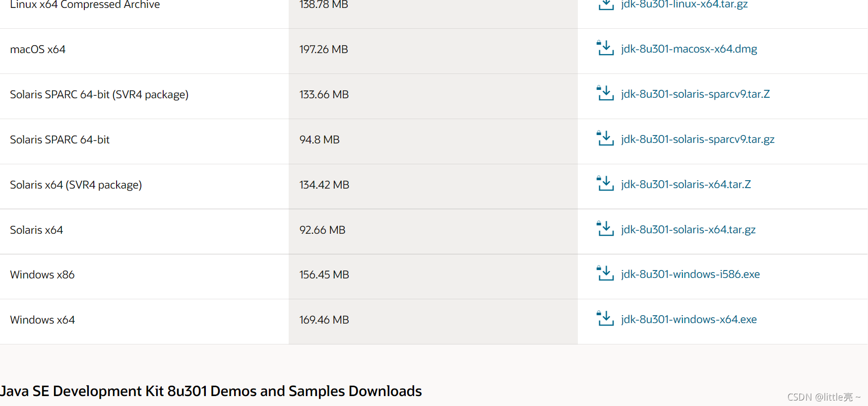Download jdk-8u301-windows-i586.exe via its link
The image size is (868, 406).
point(690,274)
